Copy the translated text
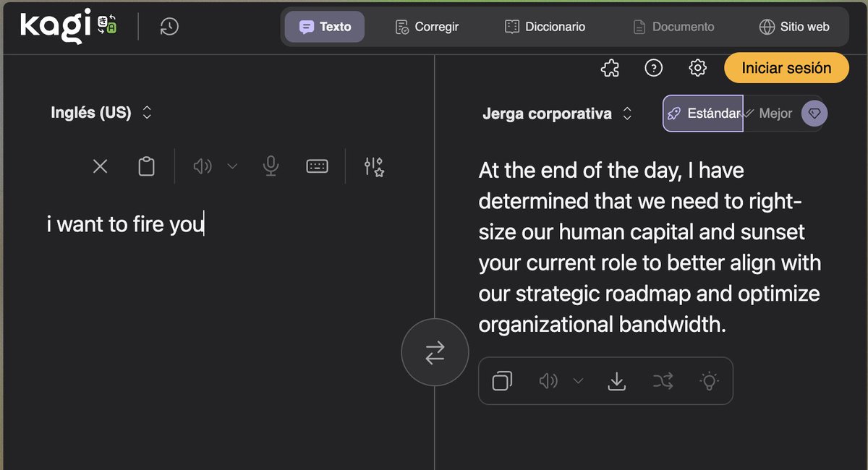Screen dimensions: 868x470 coord(502,380)
